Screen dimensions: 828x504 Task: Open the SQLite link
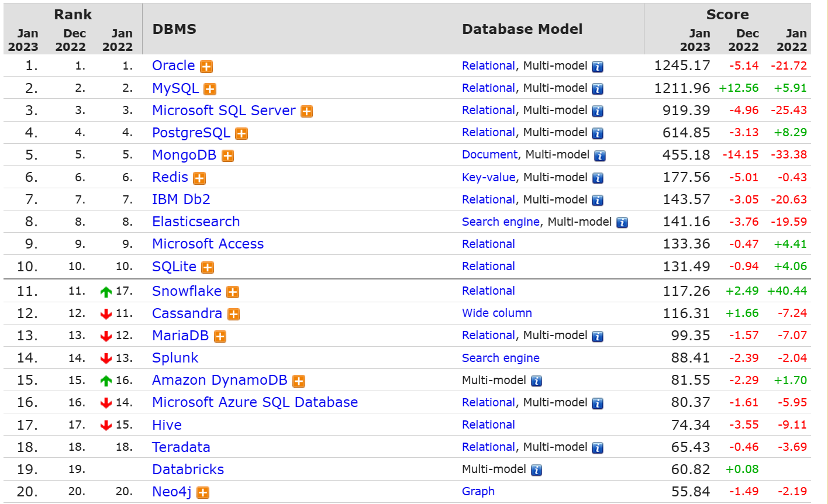pyautogui.click(x=174, y=267)
